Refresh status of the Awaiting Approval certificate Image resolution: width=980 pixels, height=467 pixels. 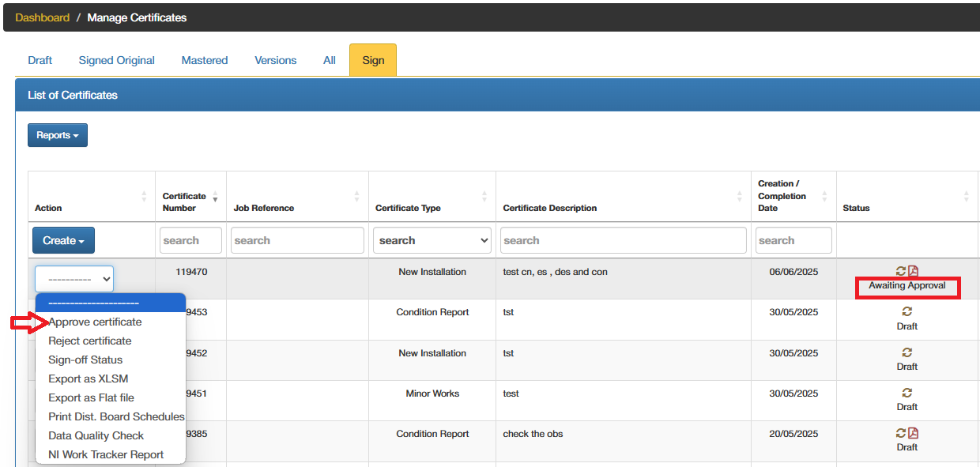(x=901, y=269)
